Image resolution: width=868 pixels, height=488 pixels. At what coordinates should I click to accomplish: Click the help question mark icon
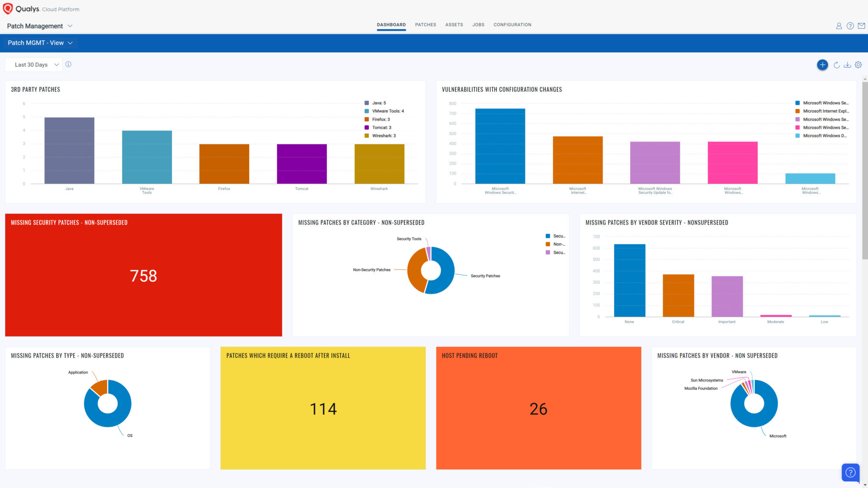tap(850, 26)
